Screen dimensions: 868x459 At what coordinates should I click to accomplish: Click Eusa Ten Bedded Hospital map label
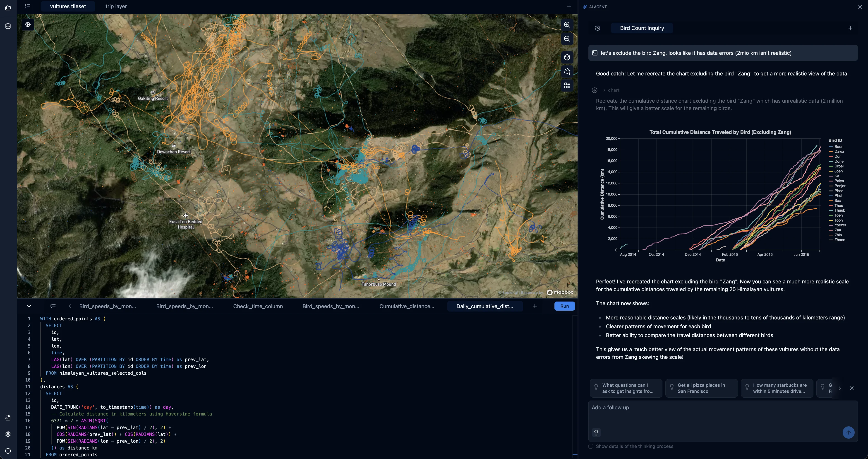(x=186, y=224)
